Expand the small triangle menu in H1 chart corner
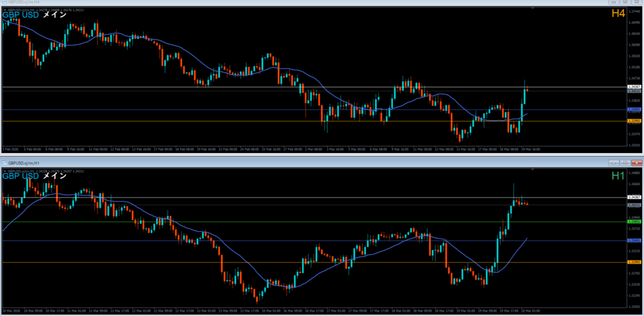The width and height of the screenshot is (644, 316). pos(4,171)
